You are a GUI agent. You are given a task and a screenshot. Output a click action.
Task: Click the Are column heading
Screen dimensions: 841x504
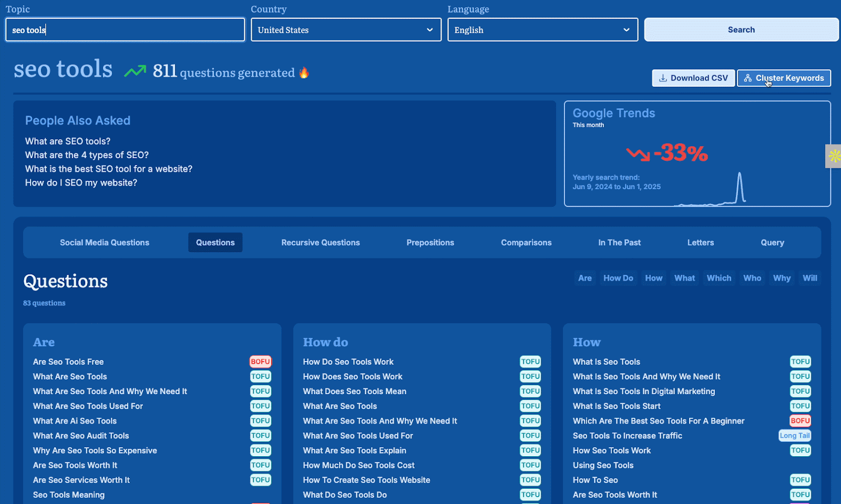pyautogui.click(x=44, y=342)
